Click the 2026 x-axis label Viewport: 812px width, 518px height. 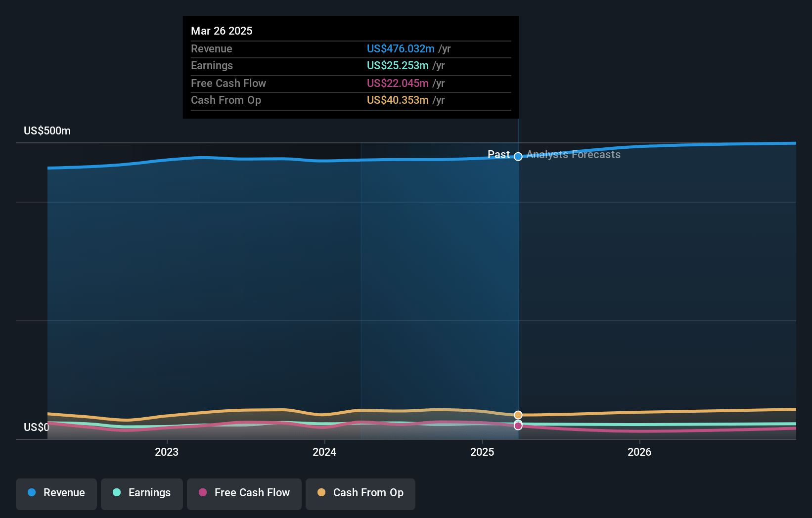pos(639,452)
